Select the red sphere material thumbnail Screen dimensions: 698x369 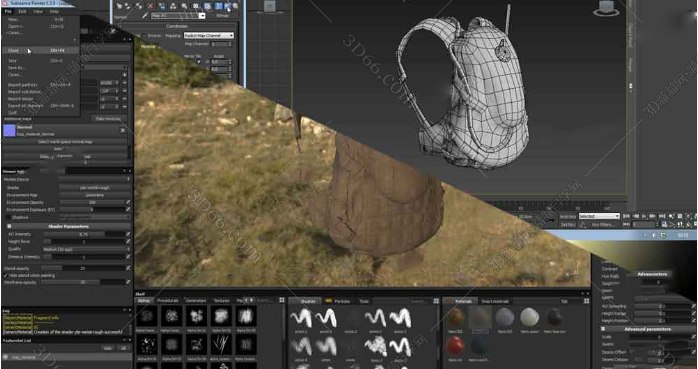click(455, 346)
